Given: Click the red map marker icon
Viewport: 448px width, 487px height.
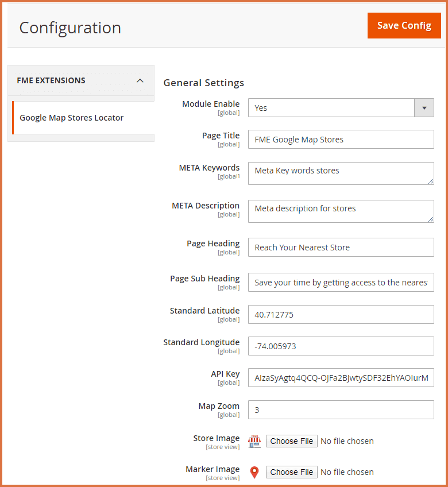Looking at the screenshot, I should 254,472.
